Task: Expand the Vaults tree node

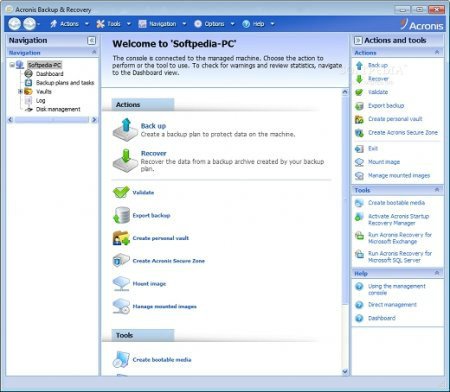Action: 20,91
